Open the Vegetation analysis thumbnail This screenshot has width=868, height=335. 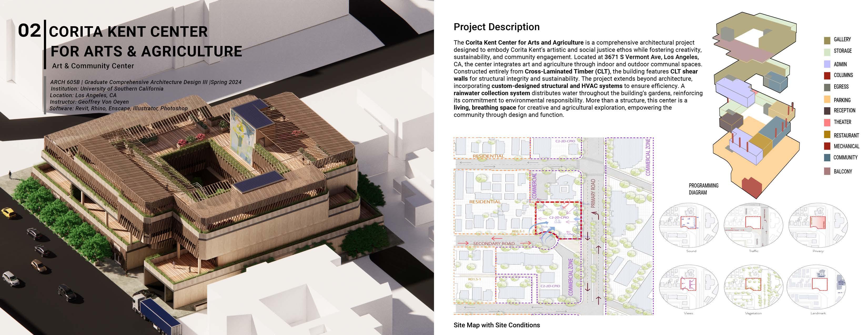pyautogui.click(x=753, y=287)
